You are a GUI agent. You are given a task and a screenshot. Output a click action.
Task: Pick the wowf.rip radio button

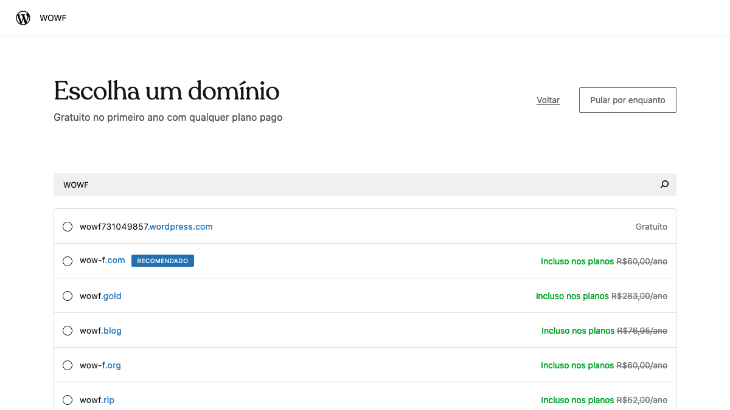68,400
